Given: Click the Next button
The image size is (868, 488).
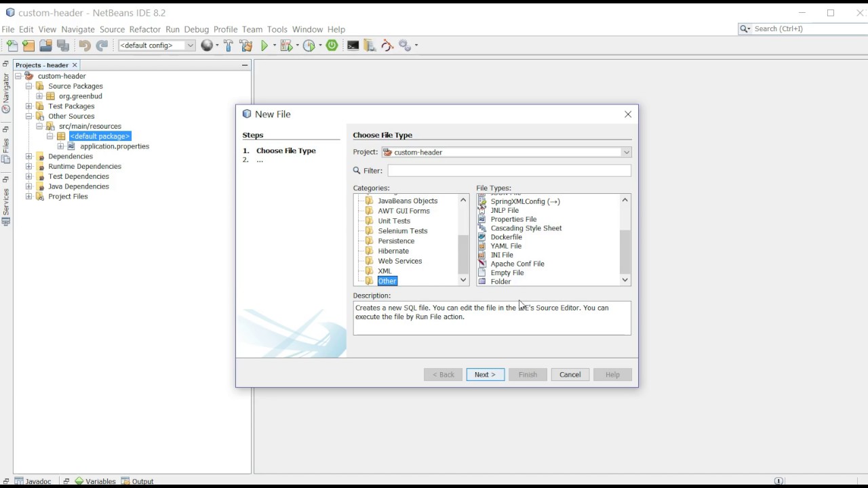Looking at the screenshot, I should pyautogui.click(x=485, y=375).
